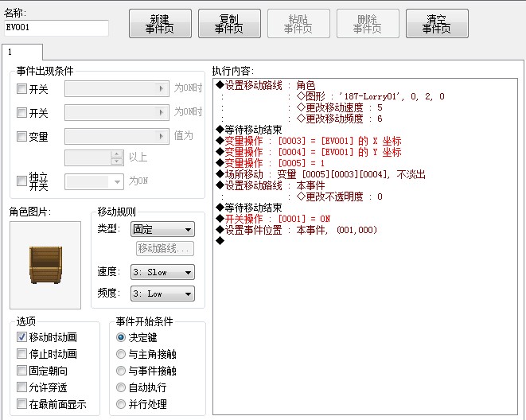Click the 粘贴事件页 button
This screenshot has width=526, height=420.
coord(298,23)
